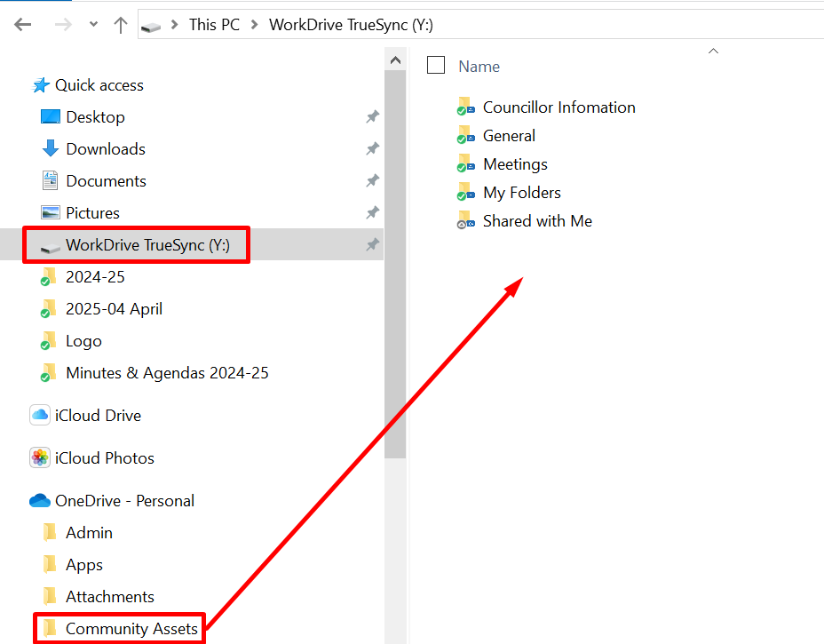This screenshot has height=644, width=824.
Task: Go up one folder level
Action: coord(121,25)
